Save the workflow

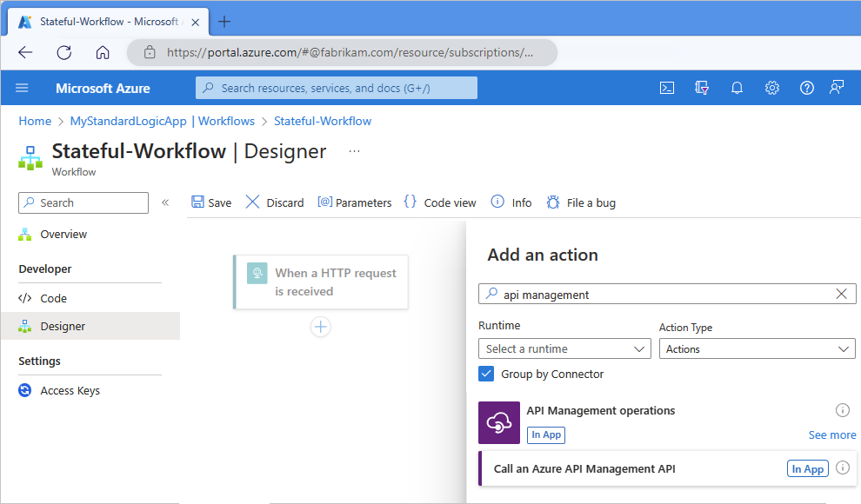coord(211,202)
